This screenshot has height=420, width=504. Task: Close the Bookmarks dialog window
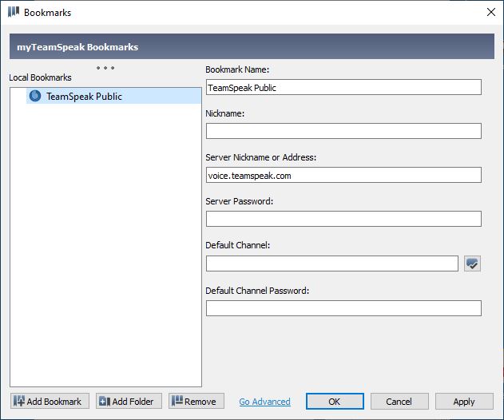point(491,12)
